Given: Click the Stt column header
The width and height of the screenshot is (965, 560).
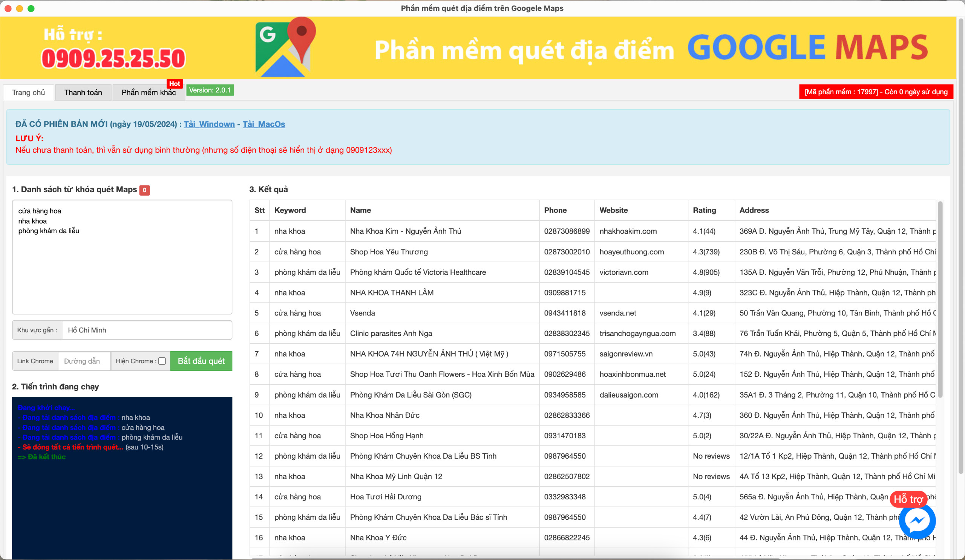Looking at the screenshot, I should tap(259, 210).
